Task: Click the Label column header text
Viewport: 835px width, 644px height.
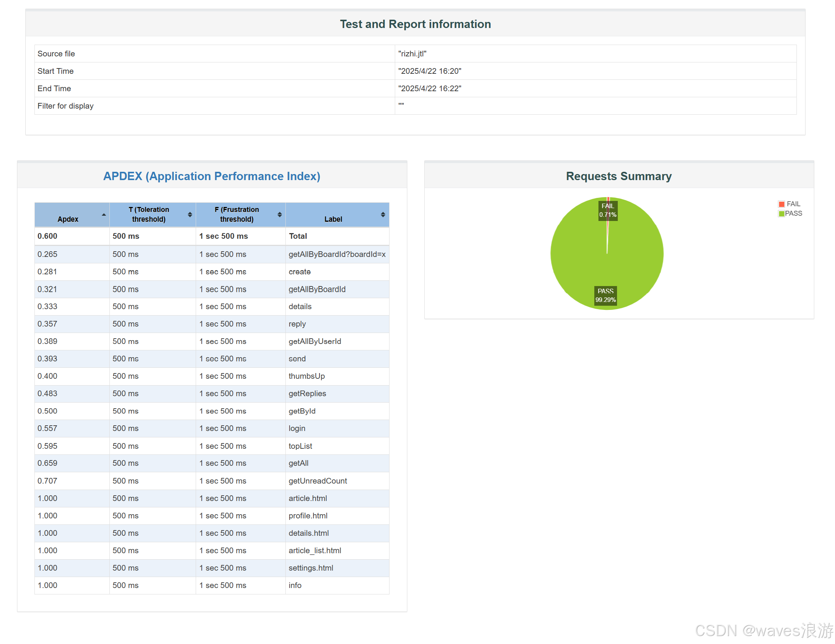Action: (333, 219)
